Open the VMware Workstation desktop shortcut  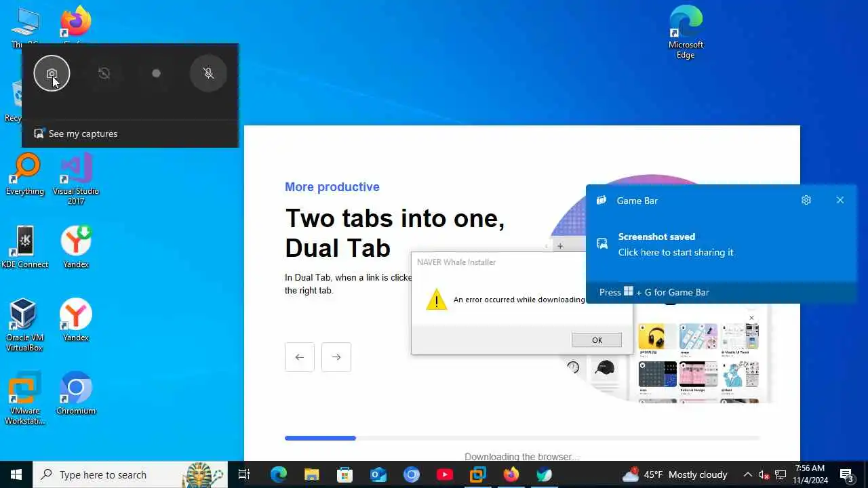click(25, 399)
